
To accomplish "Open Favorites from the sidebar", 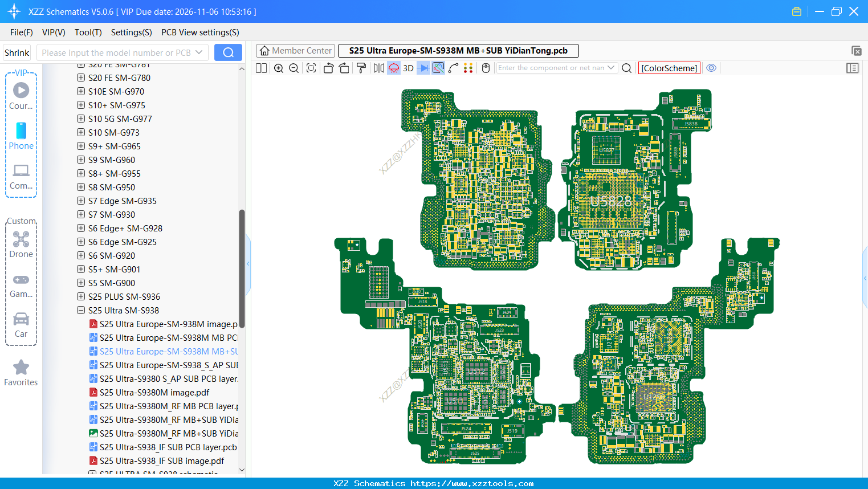I will (21, 373).
